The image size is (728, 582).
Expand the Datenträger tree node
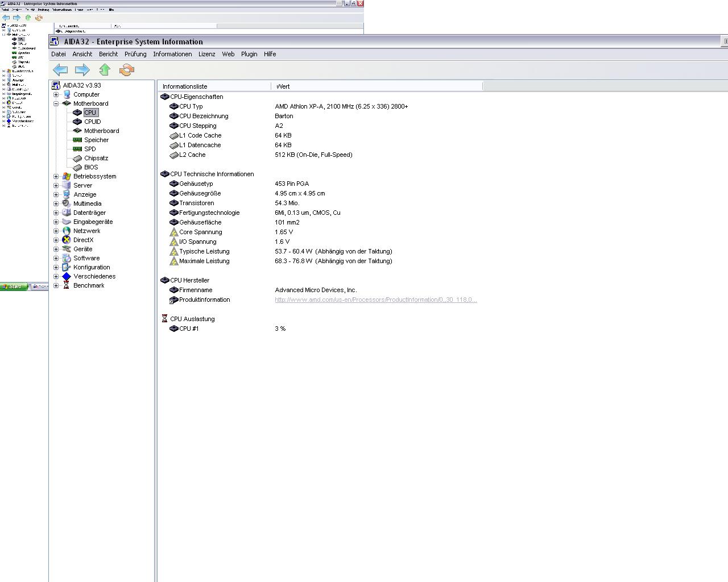coord(56,213)
